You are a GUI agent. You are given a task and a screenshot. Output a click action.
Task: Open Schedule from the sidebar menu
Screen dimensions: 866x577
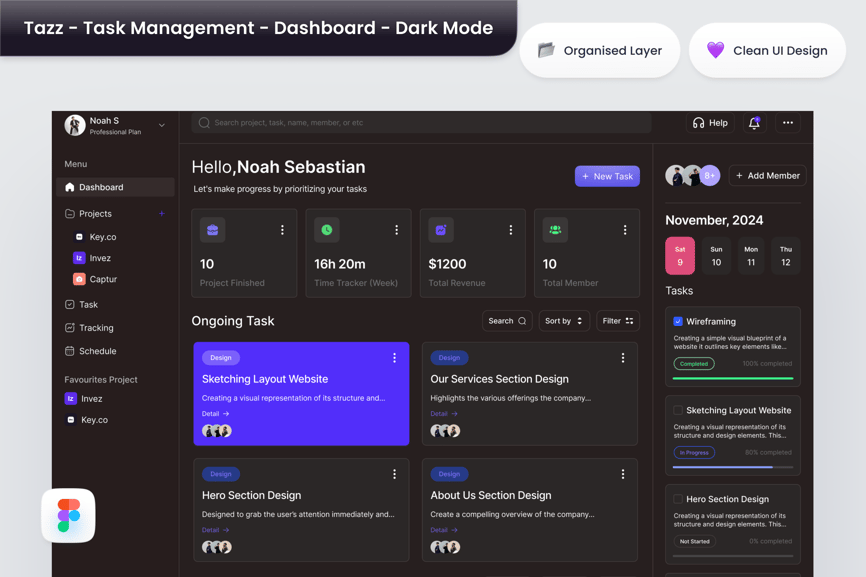(x=97, y=351)
